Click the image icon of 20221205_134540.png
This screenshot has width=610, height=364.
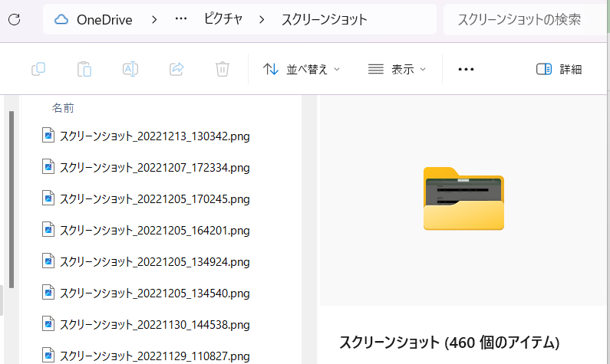tap(48, 293)
